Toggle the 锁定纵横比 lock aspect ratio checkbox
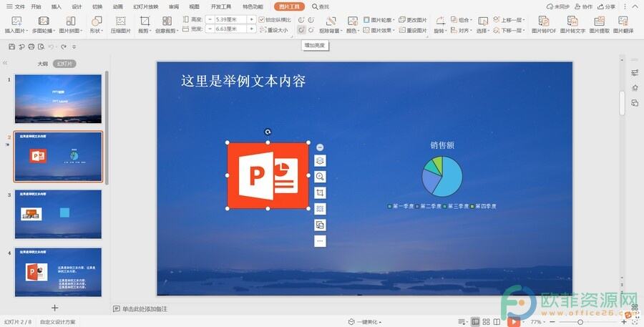The height and width of the screenshot is (327, 644). (262, 20)
